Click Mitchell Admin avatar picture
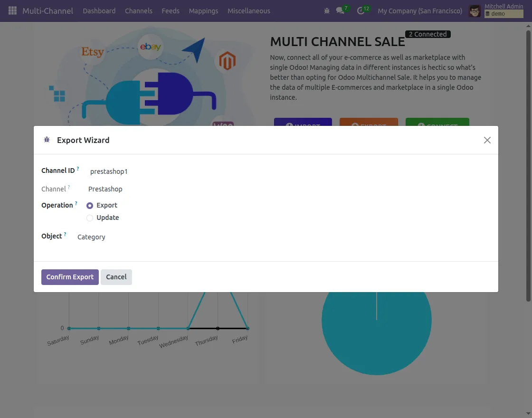The width and height of the screenshot is (532, 418). point(475,11)
